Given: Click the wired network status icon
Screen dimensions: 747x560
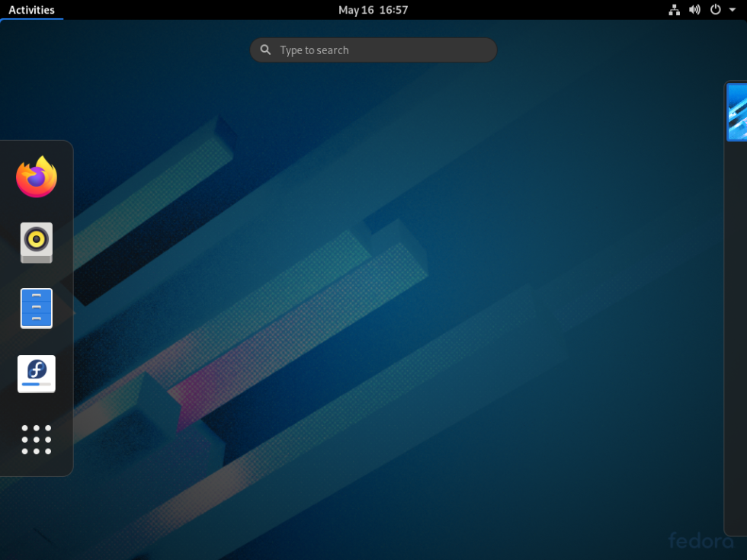Looking at the screenshot, I should click(x=674, y=10).
